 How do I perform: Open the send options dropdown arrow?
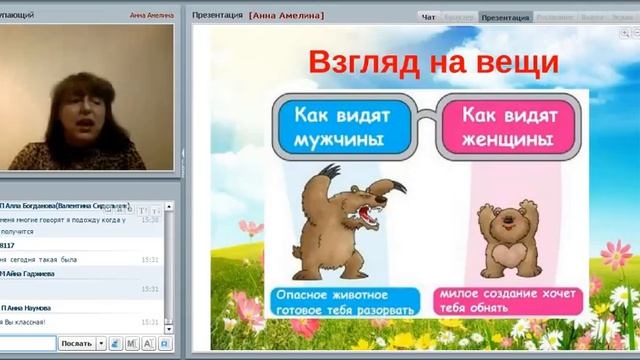(101, 344)
